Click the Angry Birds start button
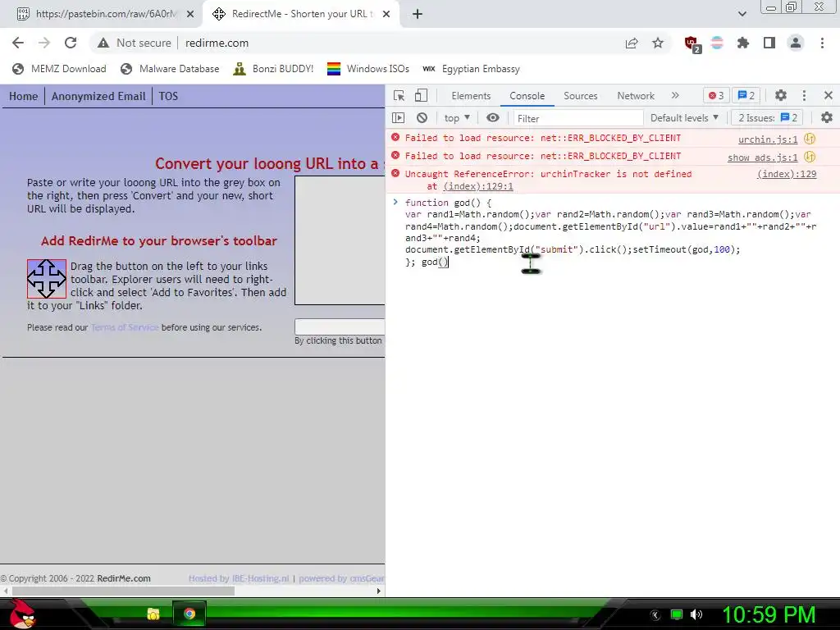This screenshot has width=840, height=630. (x=21, y=614)
